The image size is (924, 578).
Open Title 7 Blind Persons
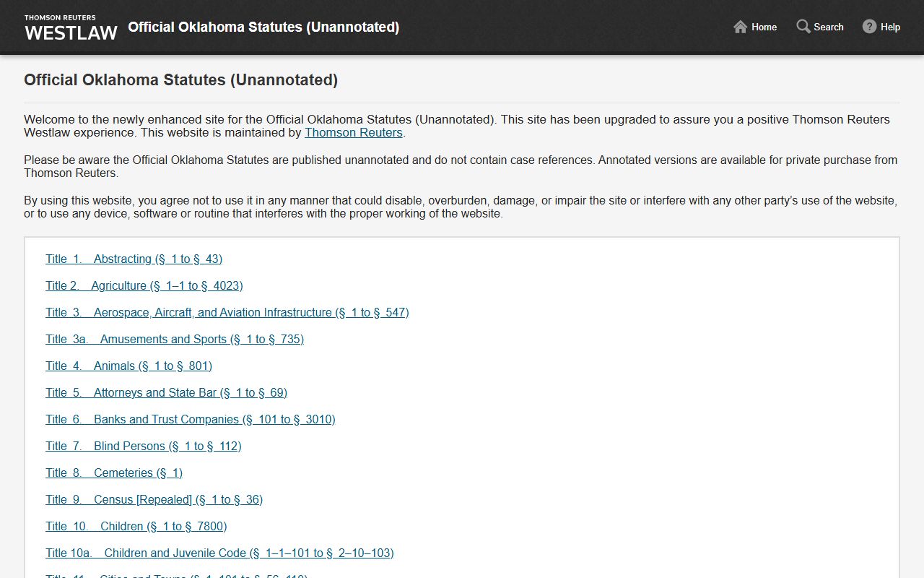pos(144,446)
